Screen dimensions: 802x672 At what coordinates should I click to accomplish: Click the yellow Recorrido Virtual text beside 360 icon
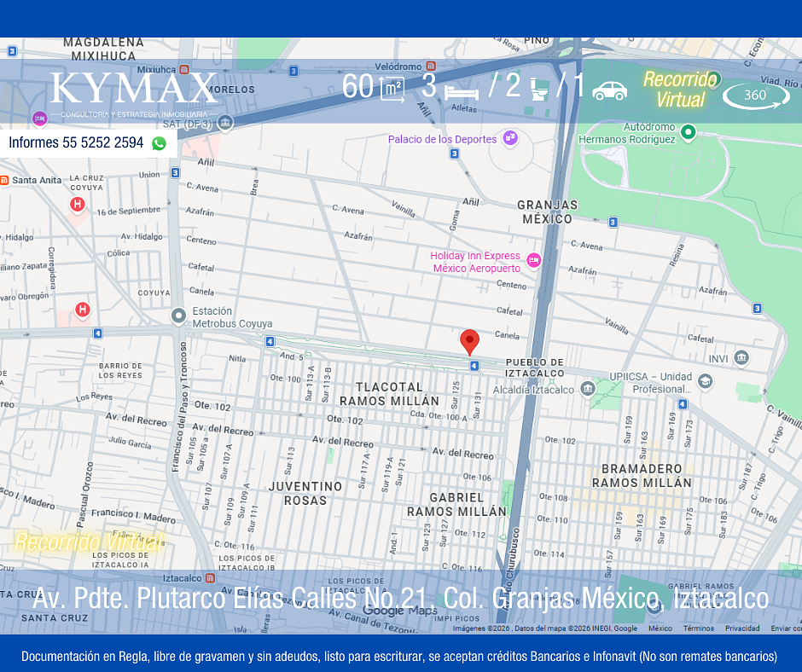click(680, 89)
